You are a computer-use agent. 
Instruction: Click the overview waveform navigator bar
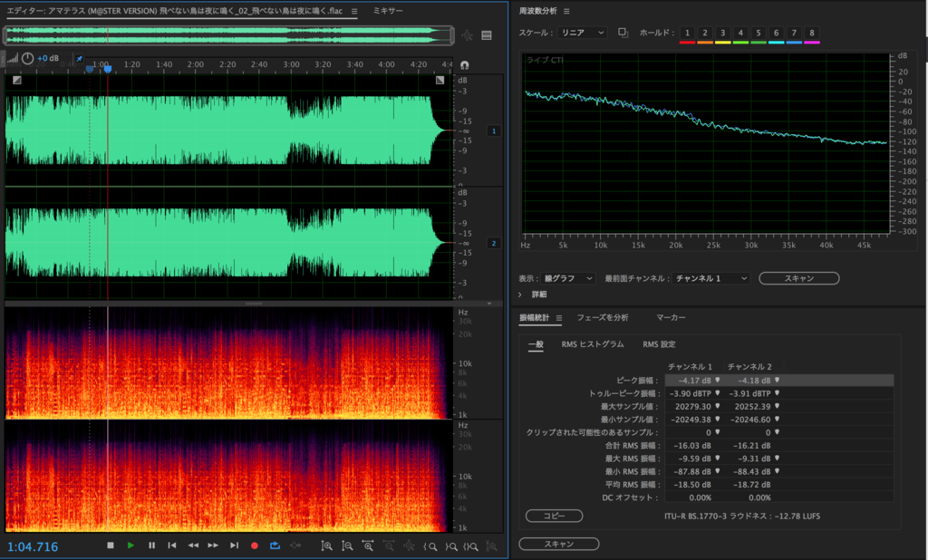click(228, 35)
